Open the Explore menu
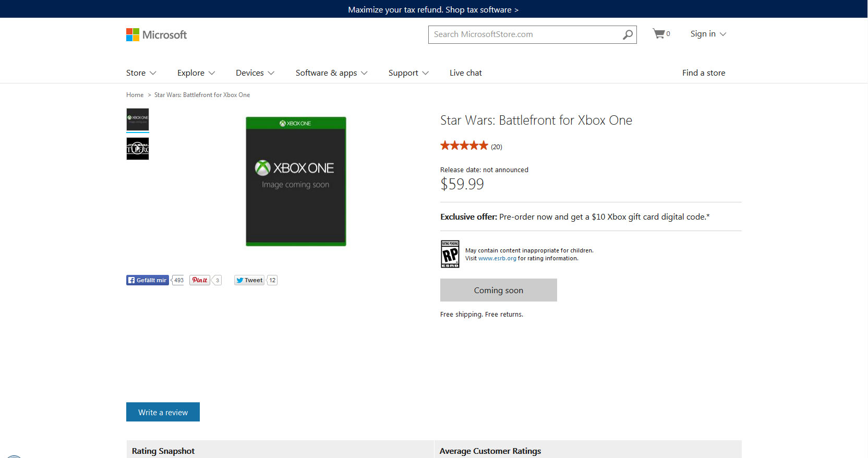Screen dimensions: 868x458 click(196, 73)
